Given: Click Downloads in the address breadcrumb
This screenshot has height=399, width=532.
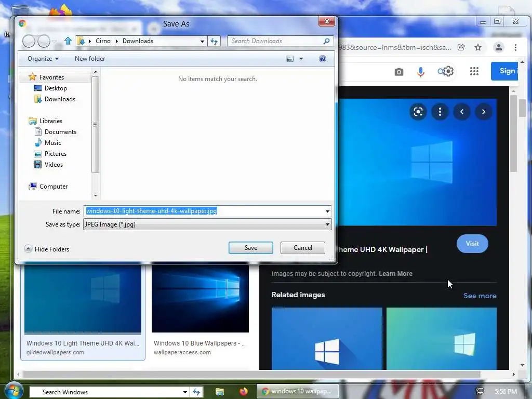Looking at the screenshot, I should (x=138, y=41).
